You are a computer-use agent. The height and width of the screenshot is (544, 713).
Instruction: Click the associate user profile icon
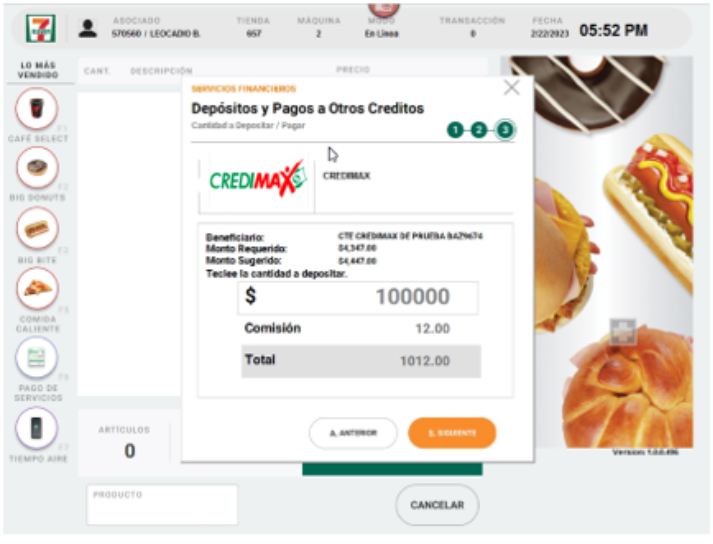point(87,29)
